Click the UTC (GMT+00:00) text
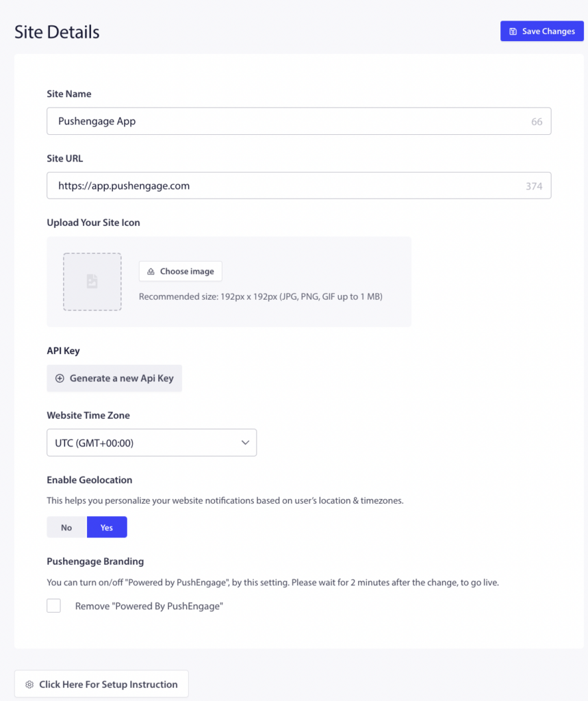The width and height of the screenshot is (588, 701). 94,443
